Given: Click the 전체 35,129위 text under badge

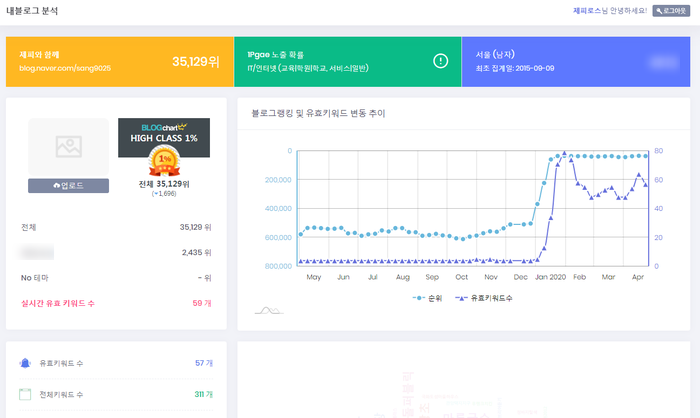Looking at the screenshot, I should [x=164, y=184].
